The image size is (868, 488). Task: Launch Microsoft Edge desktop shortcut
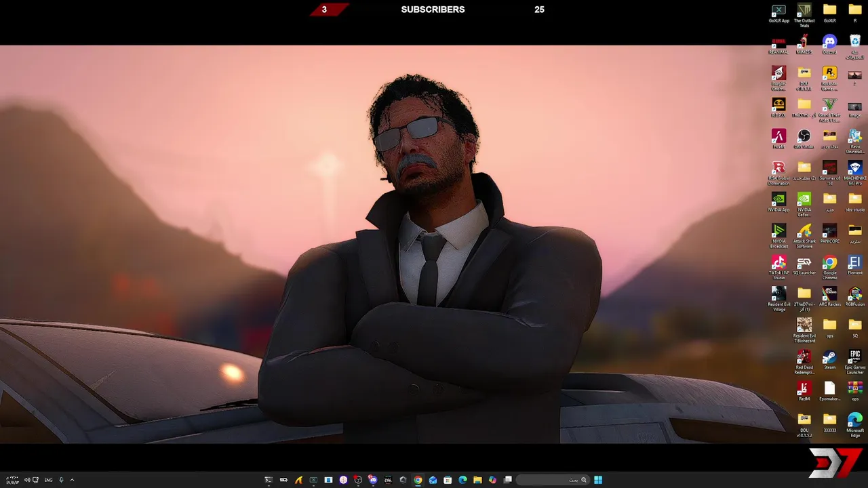(854, 425)
